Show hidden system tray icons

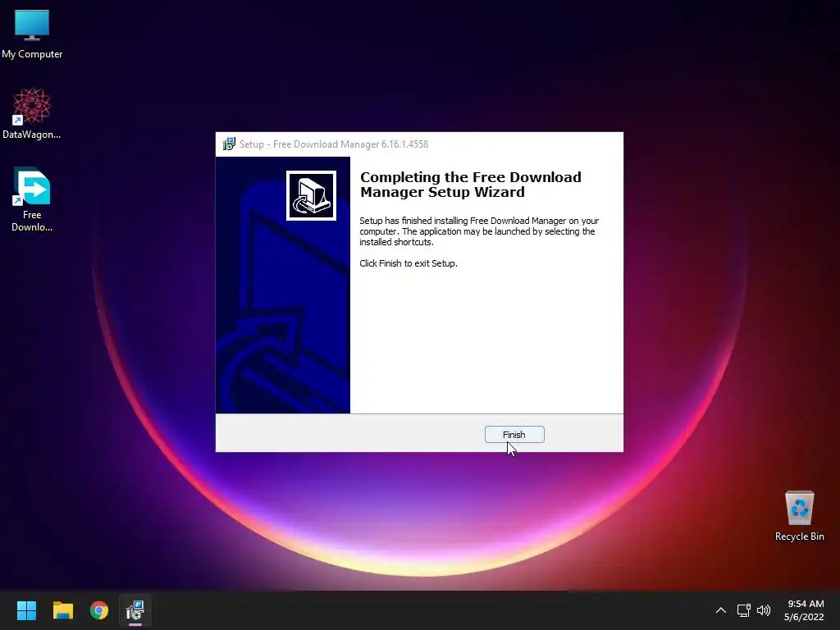(720, 610)
